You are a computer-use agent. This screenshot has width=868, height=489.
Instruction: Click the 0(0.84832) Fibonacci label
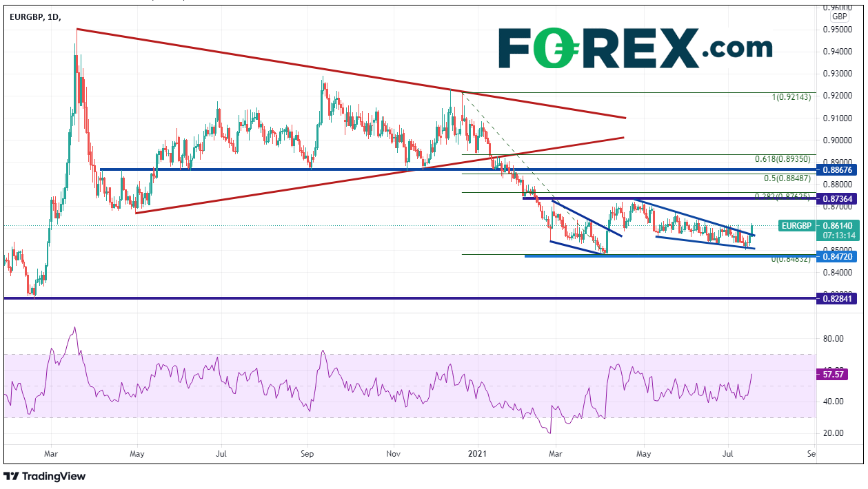point(792,260)
